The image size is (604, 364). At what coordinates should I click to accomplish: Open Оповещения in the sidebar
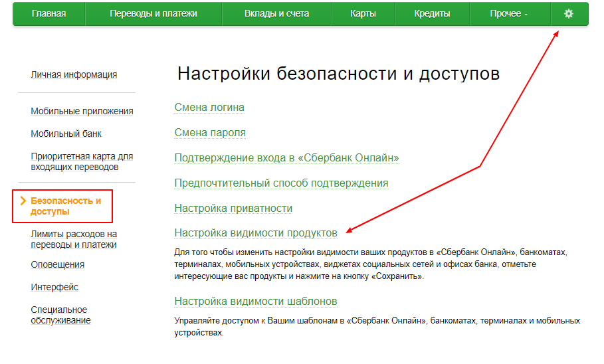(x=57, y=264)
